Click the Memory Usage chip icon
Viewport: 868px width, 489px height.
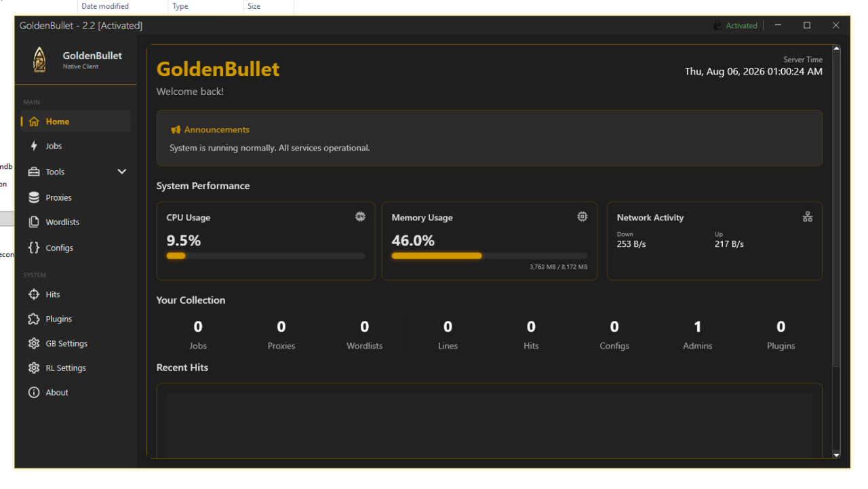point(583,216)
